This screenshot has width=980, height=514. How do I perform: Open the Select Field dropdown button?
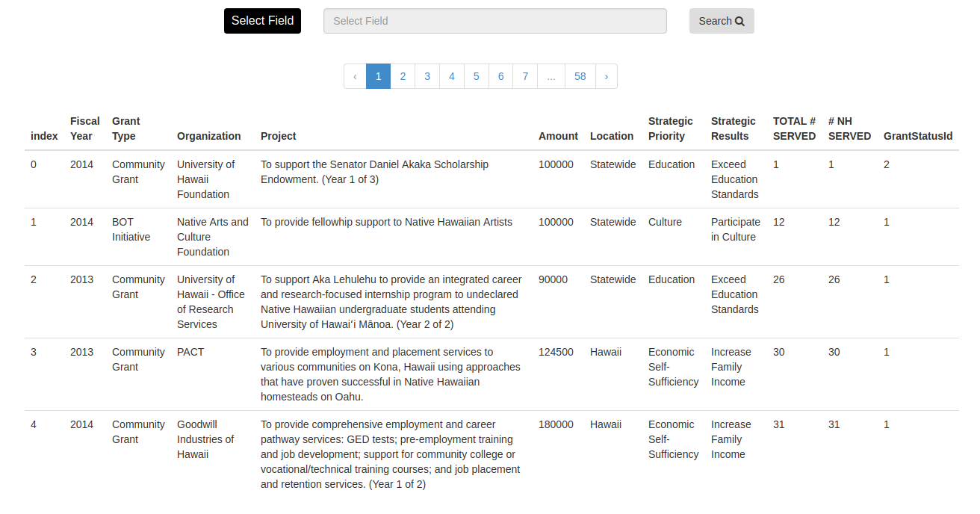point(262,21)
